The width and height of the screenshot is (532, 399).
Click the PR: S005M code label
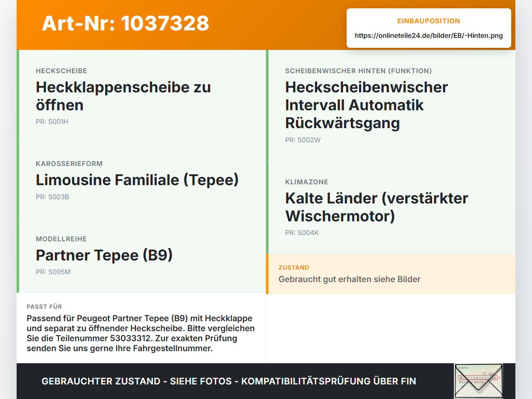coord(53,272)
